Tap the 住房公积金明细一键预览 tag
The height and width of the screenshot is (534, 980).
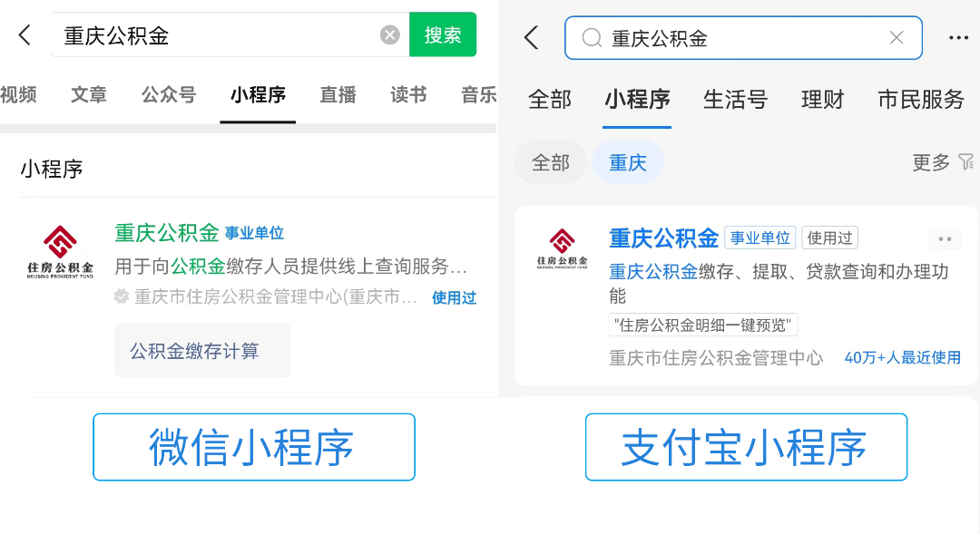coord(702,325)
